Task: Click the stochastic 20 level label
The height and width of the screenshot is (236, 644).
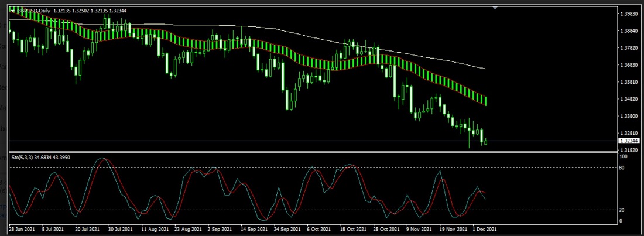Action: (623, 210)
